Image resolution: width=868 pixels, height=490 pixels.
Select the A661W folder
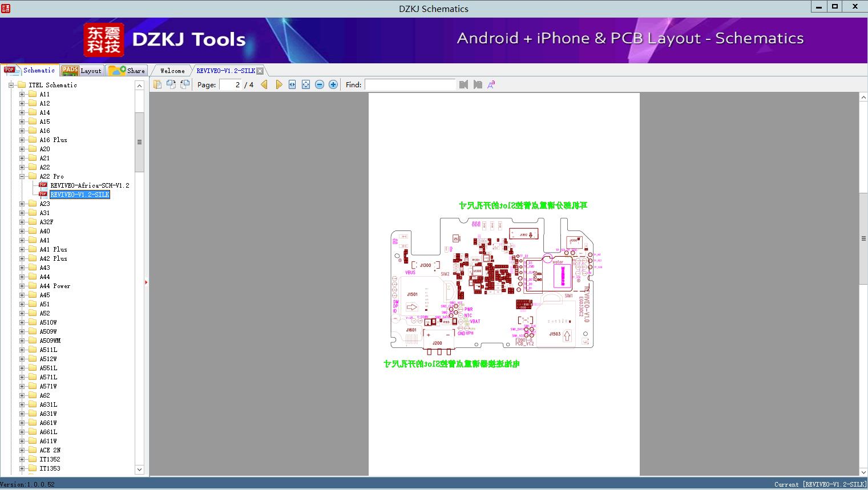tap(48, 423)
